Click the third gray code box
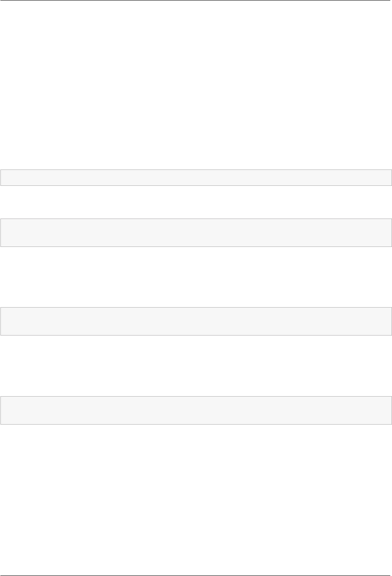The height and width of the screenshot is (576, 392). [196, 321]
